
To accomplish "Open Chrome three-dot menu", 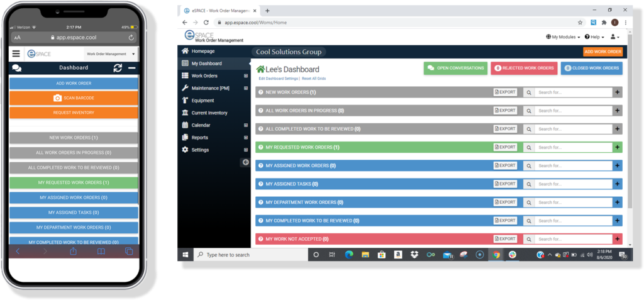I will click(626, 23).
